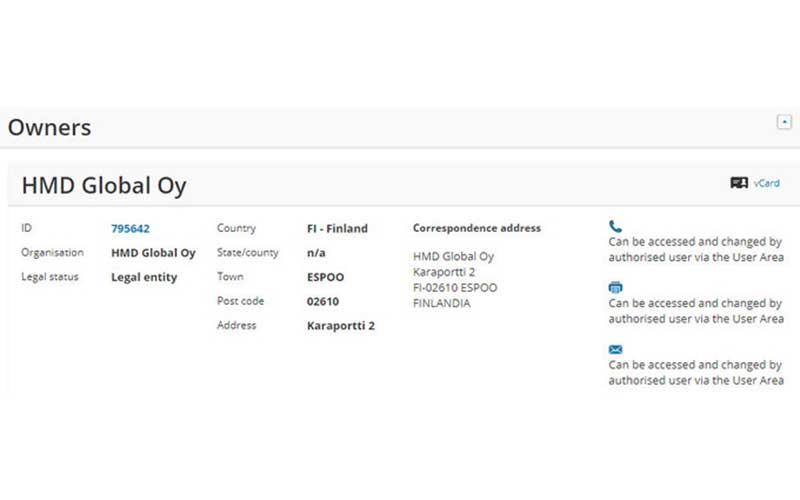
Task: Select the HMD Global Oy owner title
Action: (104, 186)
